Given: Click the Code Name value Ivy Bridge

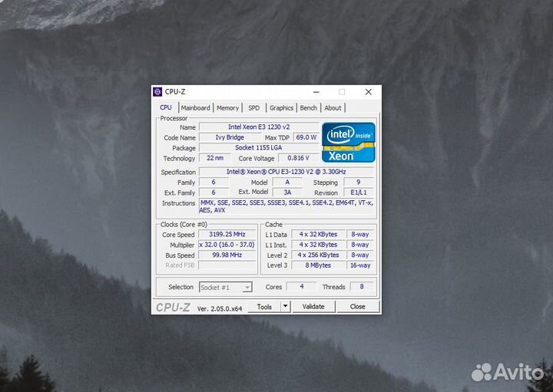Looking at the screenshot, I should point(230,137).
